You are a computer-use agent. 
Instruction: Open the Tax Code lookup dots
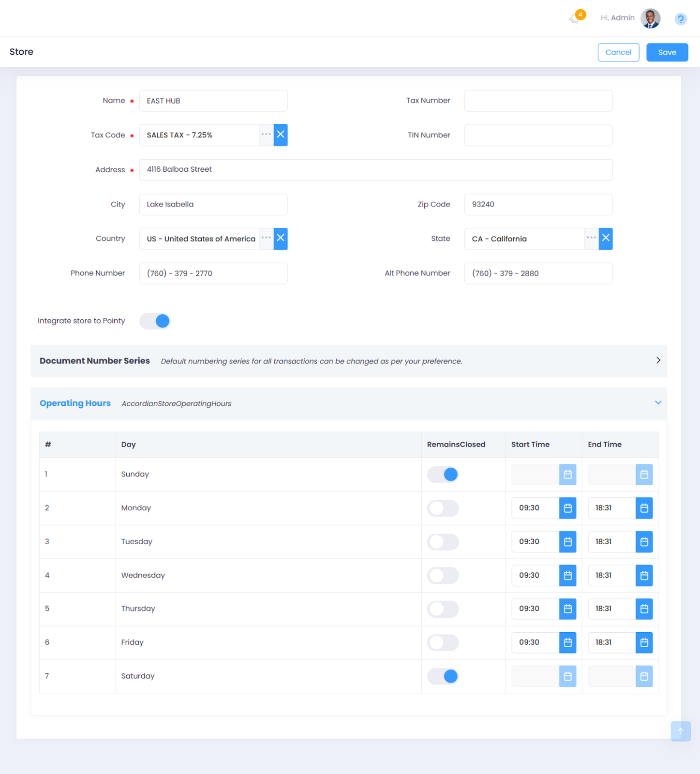[266, 135]
